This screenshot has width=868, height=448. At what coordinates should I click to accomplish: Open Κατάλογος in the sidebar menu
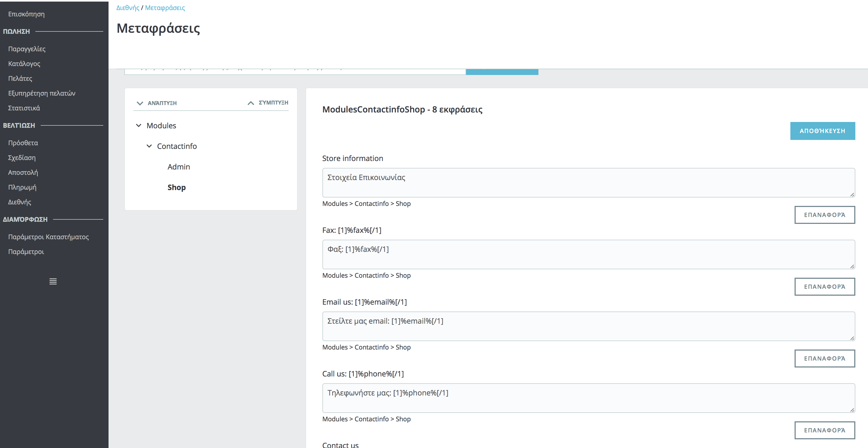tap(24, 64)
